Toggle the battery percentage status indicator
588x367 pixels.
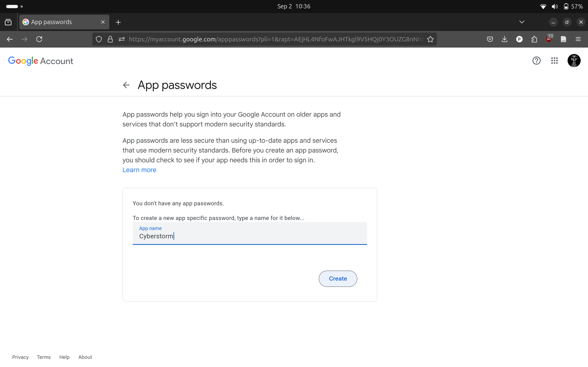(x=574, y=6)
